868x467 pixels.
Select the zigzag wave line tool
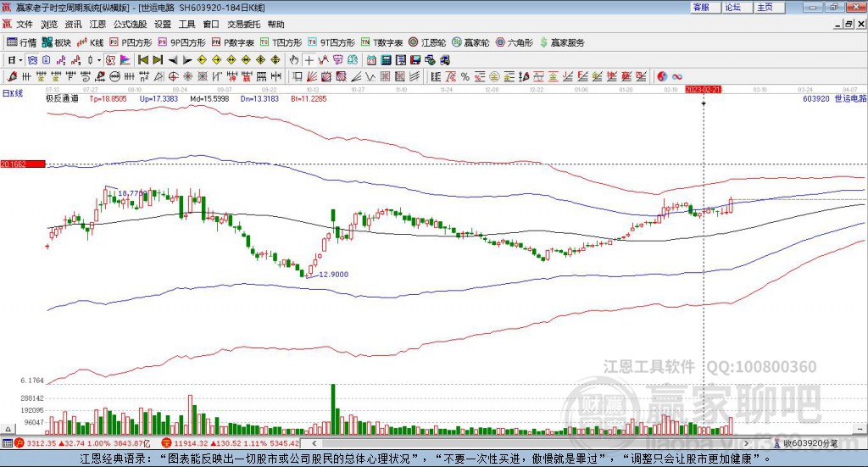(x=370, y=76)
